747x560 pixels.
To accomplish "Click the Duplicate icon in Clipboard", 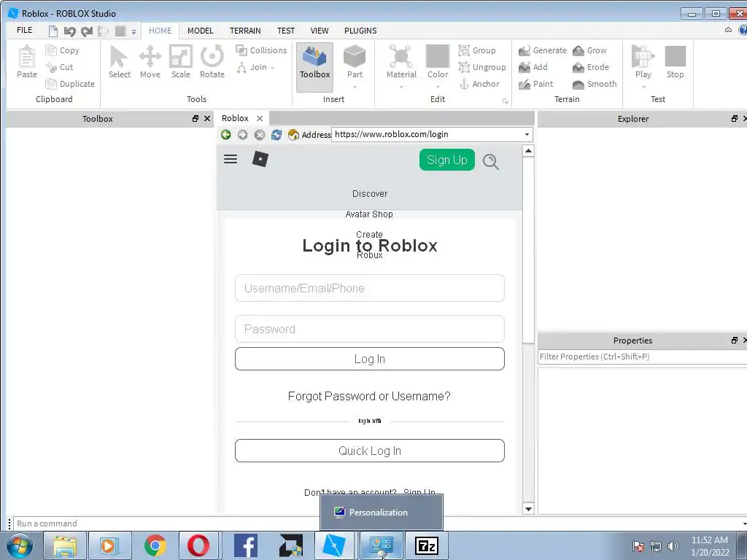I will pyautogui.click(x=51, y=84).
